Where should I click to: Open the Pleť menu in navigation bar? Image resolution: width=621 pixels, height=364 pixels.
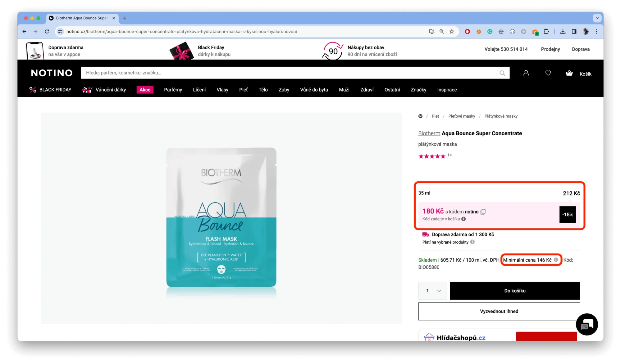243,90
